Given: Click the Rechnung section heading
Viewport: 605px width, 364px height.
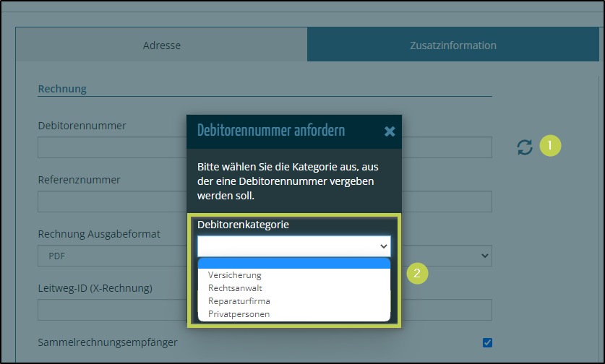Looking at the screenshot, I should click(x=62, y=89).
